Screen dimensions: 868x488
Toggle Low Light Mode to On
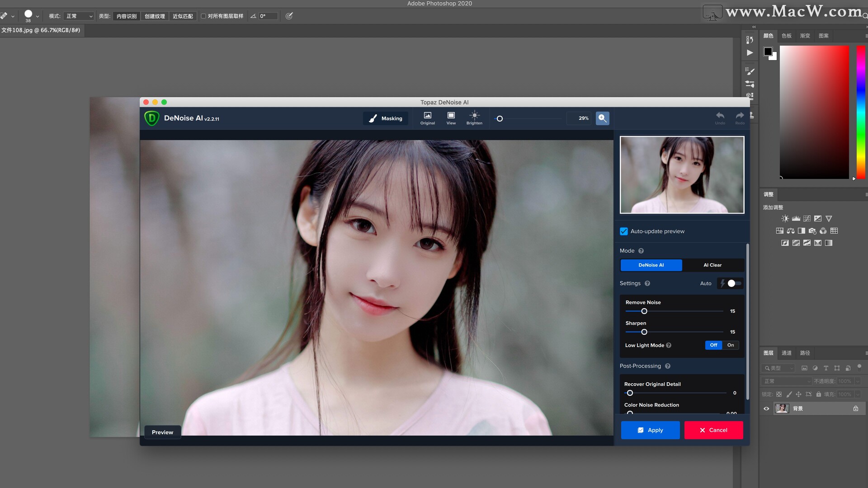[730, 345]
